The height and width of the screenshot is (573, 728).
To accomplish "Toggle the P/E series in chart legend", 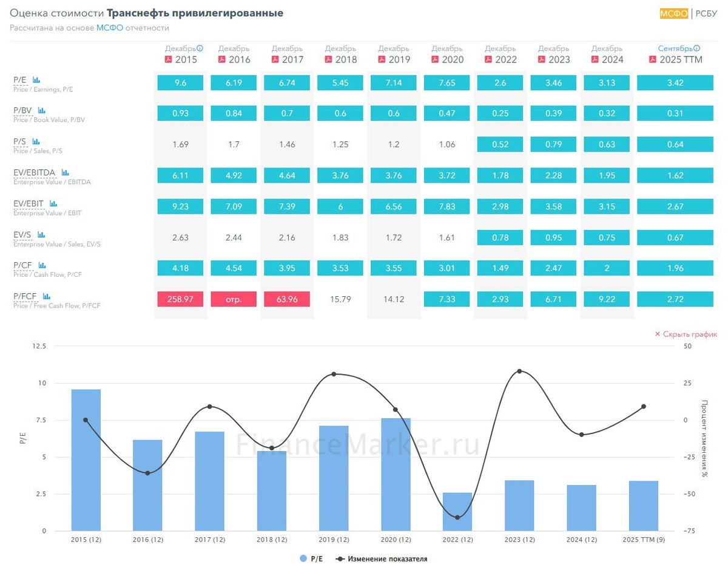I will 311,559.
